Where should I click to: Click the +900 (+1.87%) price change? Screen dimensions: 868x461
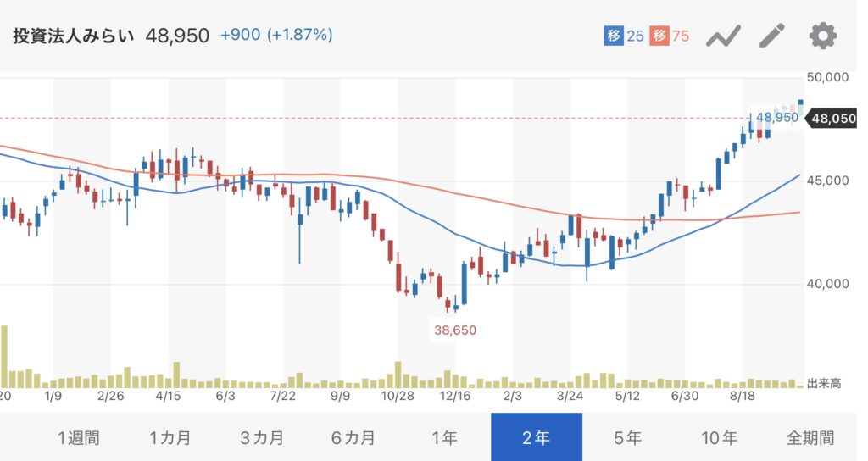(276, 36)
